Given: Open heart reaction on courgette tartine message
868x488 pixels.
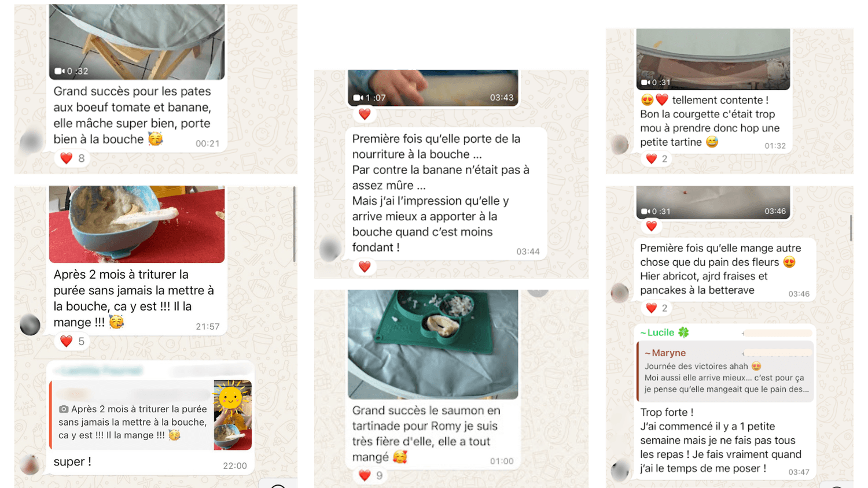Looking at the screenshot, I should 657,158.
